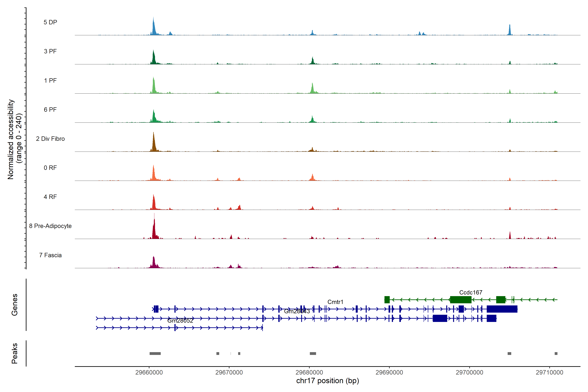Viewport: 588px width, 392px height.
Task: Click the widest peak bar near 29660000
Action: click(x=155, y=353)
